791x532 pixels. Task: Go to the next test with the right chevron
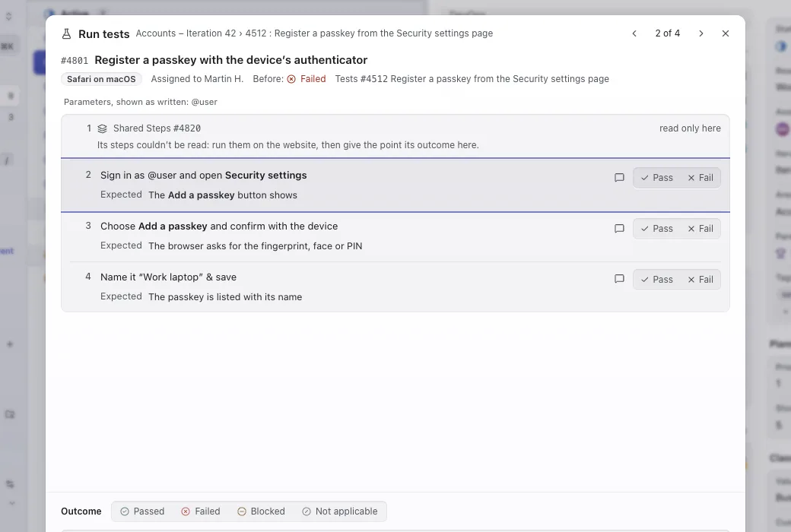point(700,33)
